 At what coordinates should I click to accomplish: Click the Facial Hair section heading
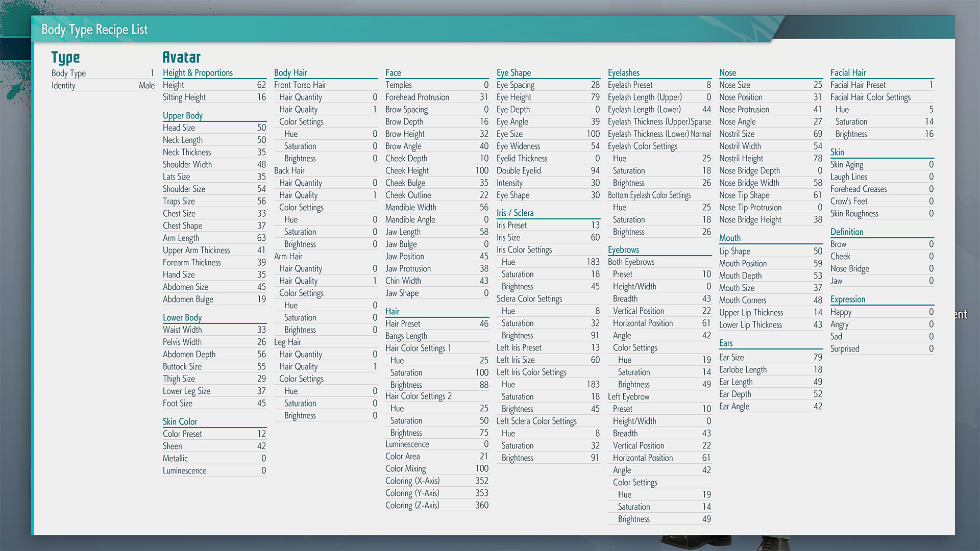pyautogui.click(x=848, y=72)
